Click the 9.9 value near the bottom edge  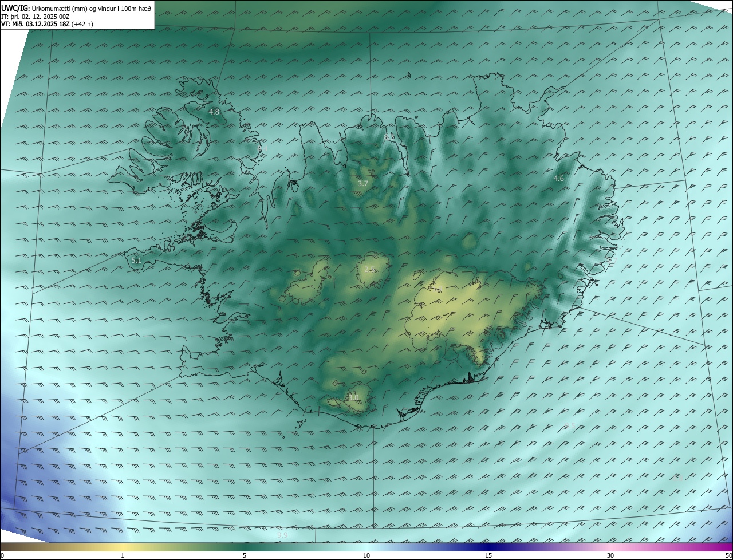pos(282,535)
